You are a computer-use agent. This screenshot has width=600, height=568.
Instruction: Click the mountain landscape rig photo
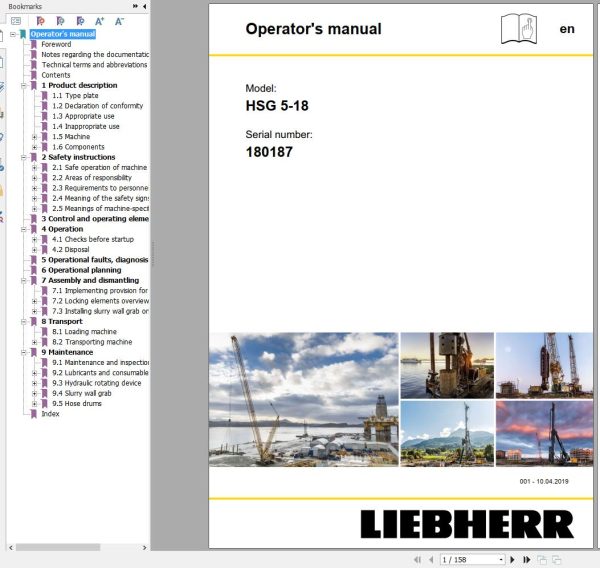(447, 433)
